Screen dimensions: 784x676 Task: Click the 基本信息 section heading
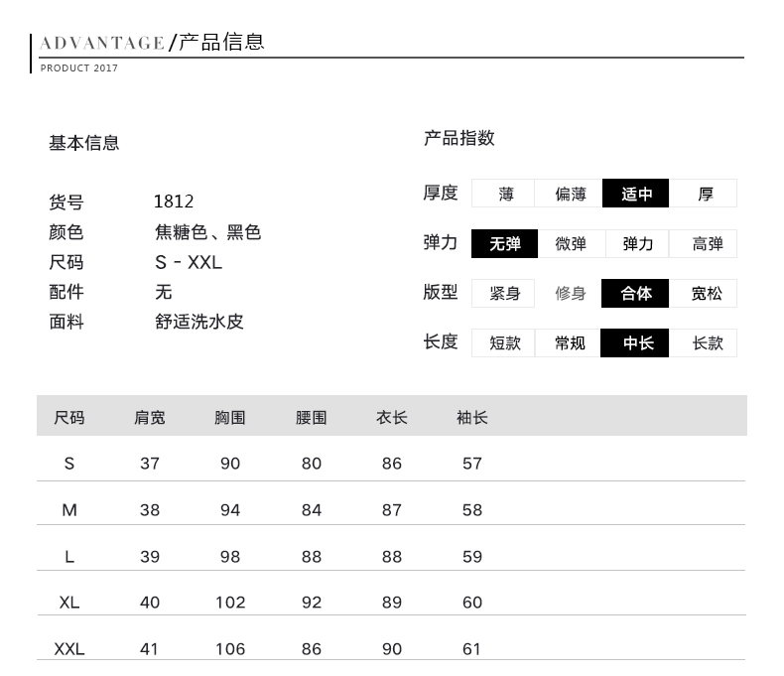(84, 143)
